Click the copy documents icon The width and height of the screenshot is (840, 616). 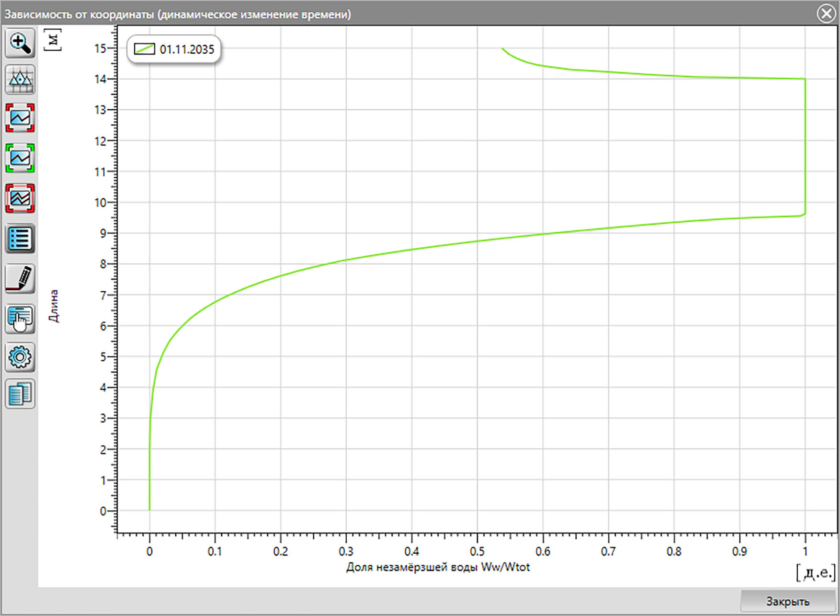pyautogui.click(x=20, y=394)
